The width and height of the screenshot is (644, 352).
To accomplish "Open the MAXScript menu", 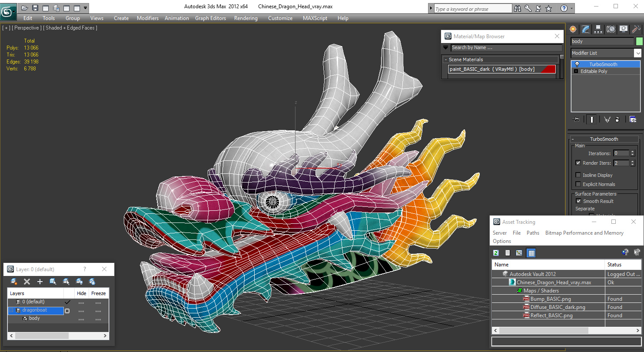I will tap(316, 18).
